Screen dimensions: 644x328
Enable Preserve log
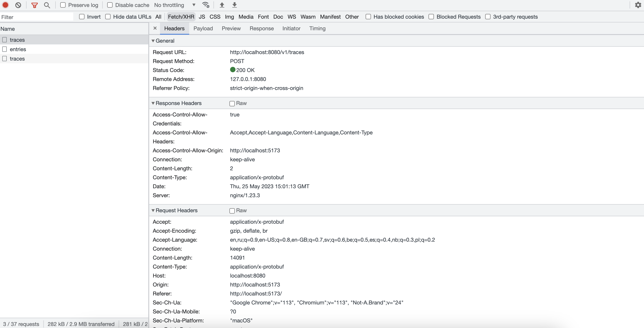[x=63, y=5]
